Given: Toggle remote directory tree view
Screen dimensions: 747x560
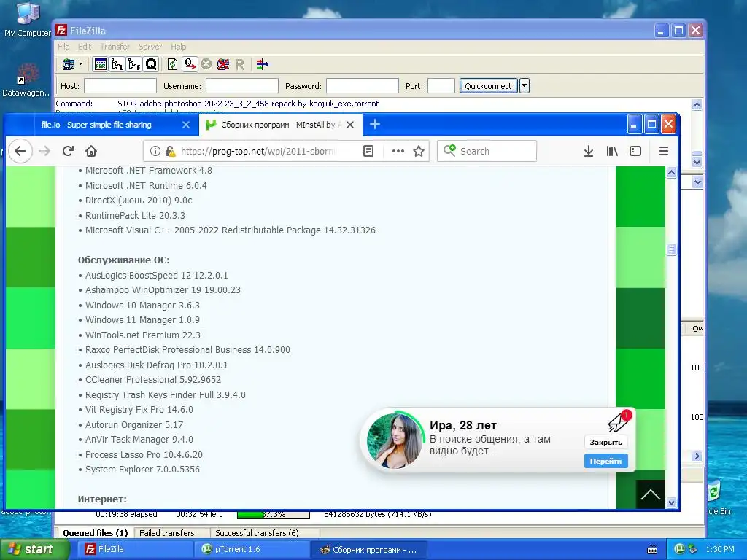Looking at the screenshot, I should tap(134, 64).
